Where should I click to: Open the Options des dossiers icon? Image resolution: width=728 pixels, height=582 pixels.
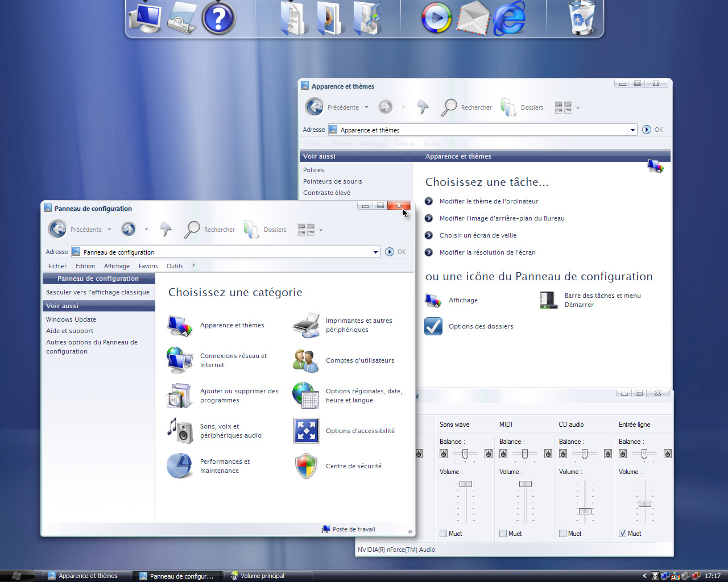[x=433, y=326]
